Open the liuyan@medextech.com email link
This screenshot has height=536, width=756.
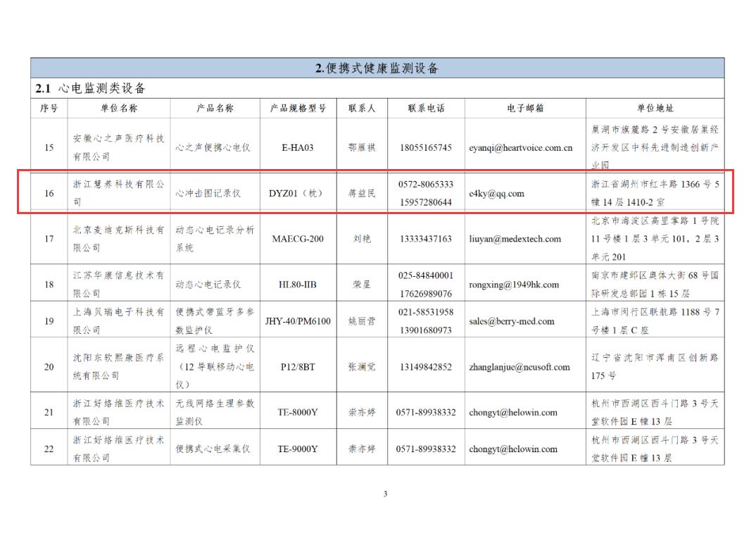point(515,239)
